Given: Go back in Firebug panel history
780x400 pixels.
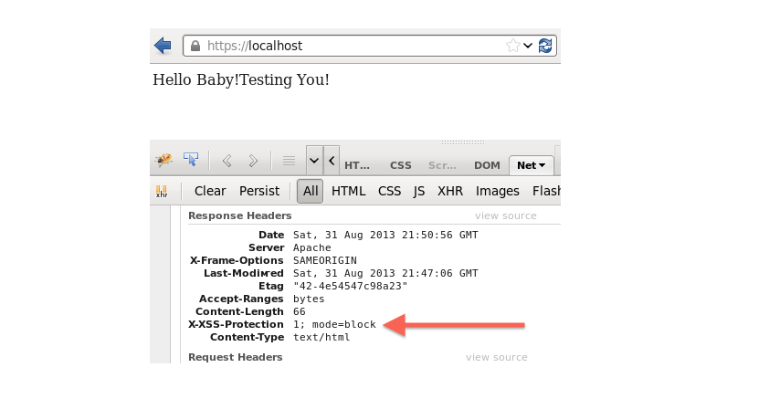Looking at the screenshot, I should coord(227,161).
